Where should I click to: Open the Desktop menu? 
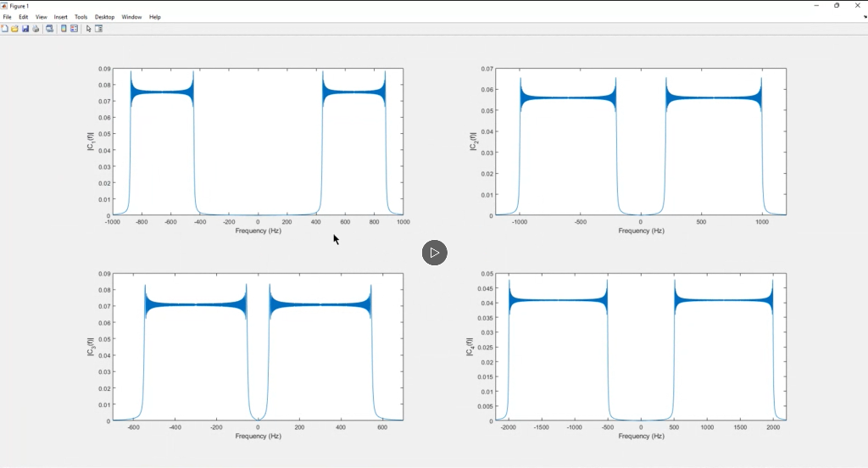coord(104,17)
